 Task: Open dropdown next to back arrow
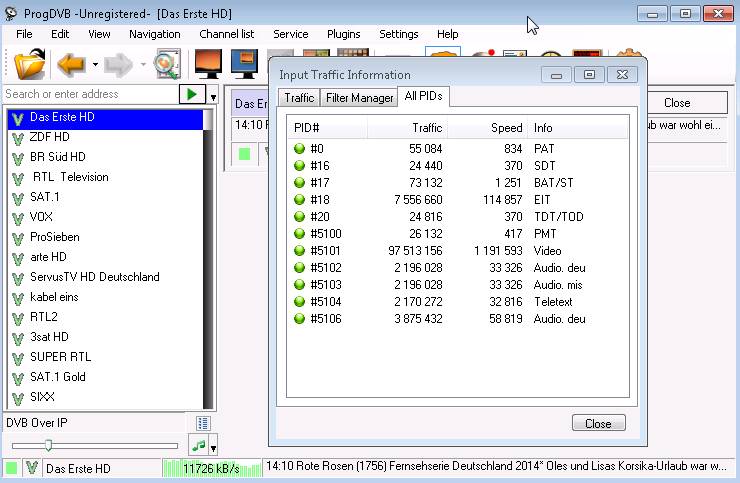pos(95,65)
